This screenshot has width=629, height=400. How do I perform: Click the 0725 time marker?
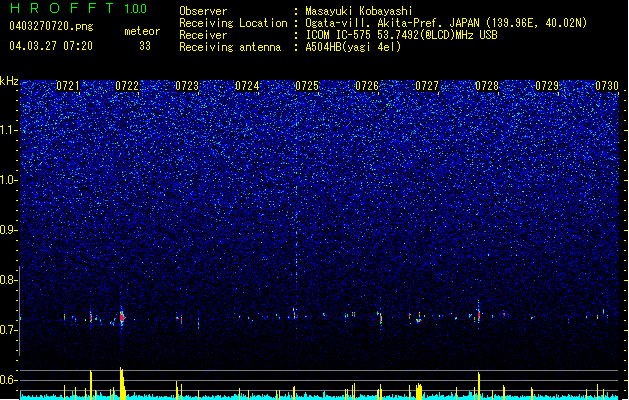[307, 86]
